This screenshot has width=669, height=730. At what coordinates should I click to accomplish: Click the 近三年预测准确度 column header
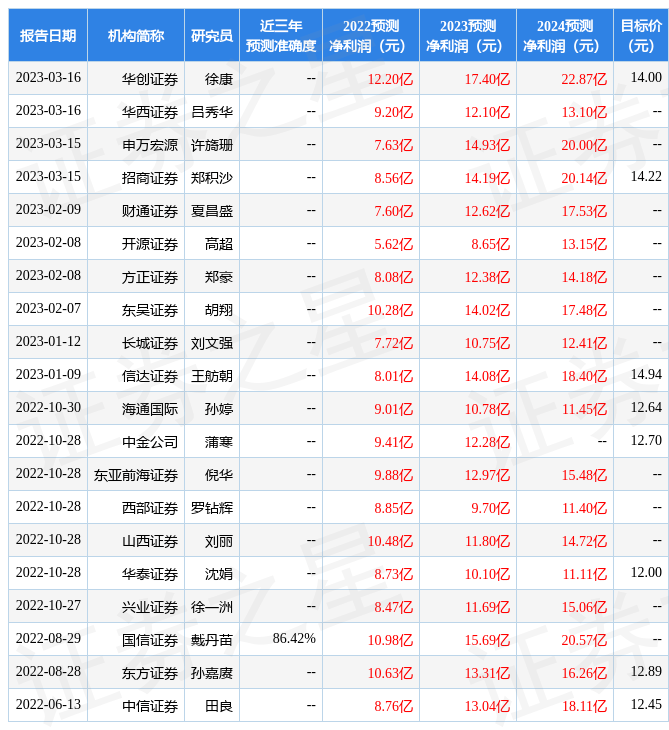pos(280,36)
